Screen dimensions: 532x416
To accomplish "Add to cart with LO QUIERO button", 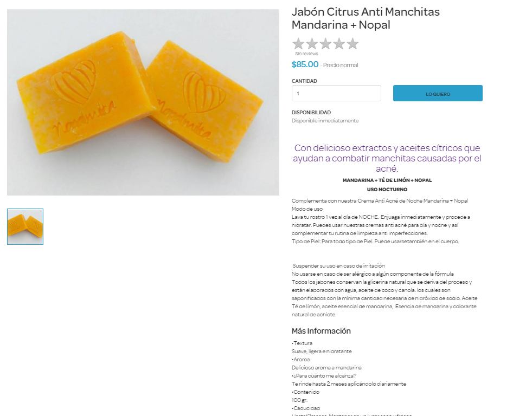I will [438, 93].
